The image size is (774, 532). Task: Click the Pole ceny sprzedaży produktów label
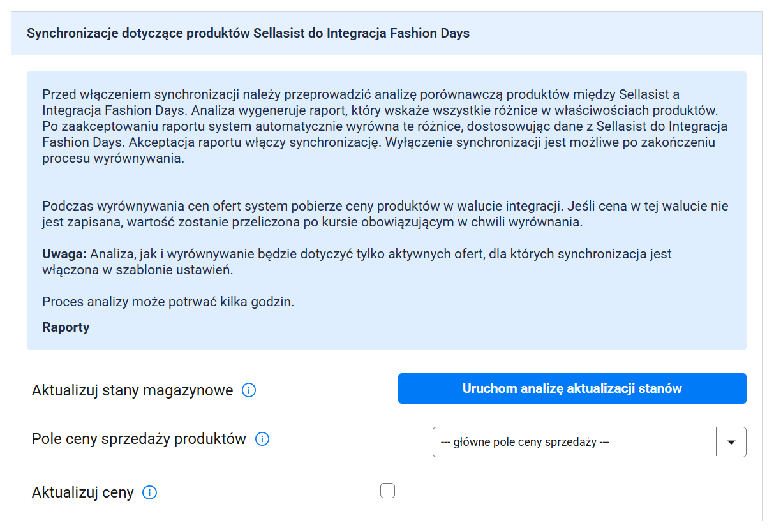pos(138,439)
